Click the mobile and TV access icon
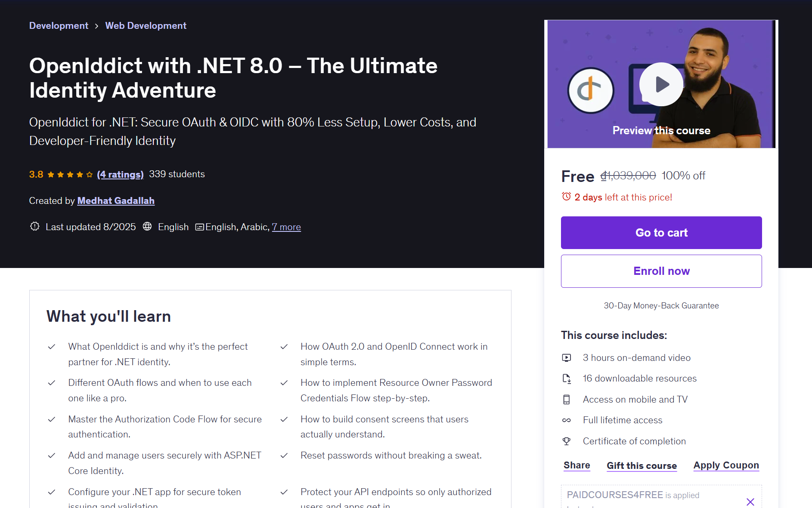Viewport: 812px width, 508px height. pyautogui.click(x=567, y=399)
